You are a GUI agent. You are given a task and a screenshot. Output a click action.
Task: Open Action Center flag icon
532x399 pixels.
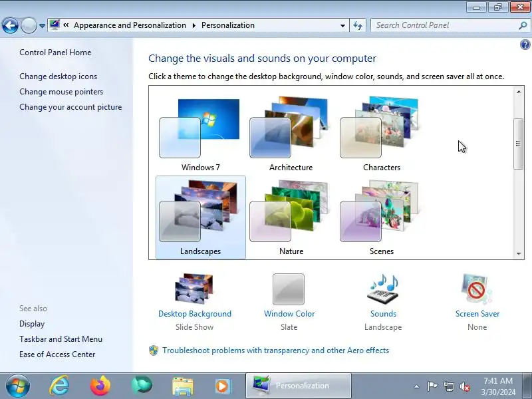(432, 386)
